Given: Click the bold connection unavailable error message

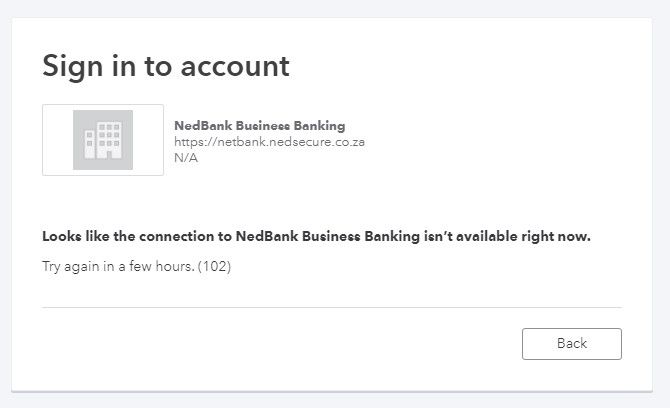Looking at the screenshot, I should click(316, 237).
